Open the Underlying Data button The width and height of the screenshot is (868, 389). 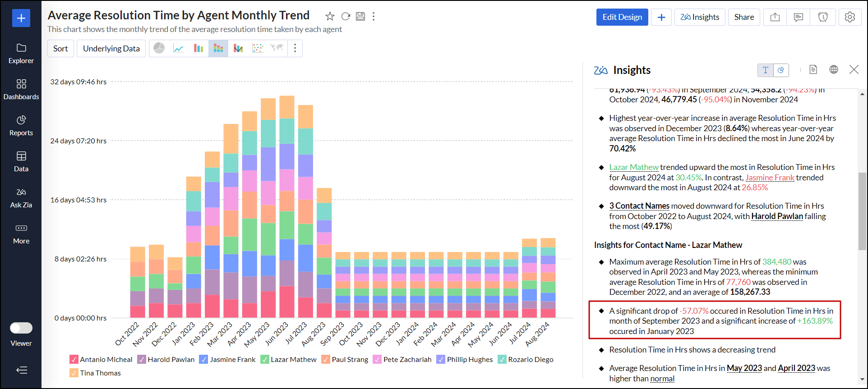[111, 48]
